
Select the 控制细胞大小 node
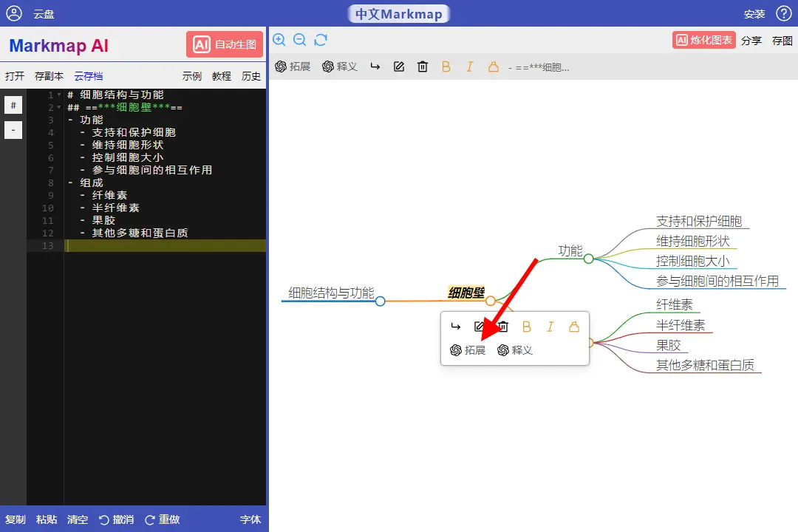pos(692,261)
